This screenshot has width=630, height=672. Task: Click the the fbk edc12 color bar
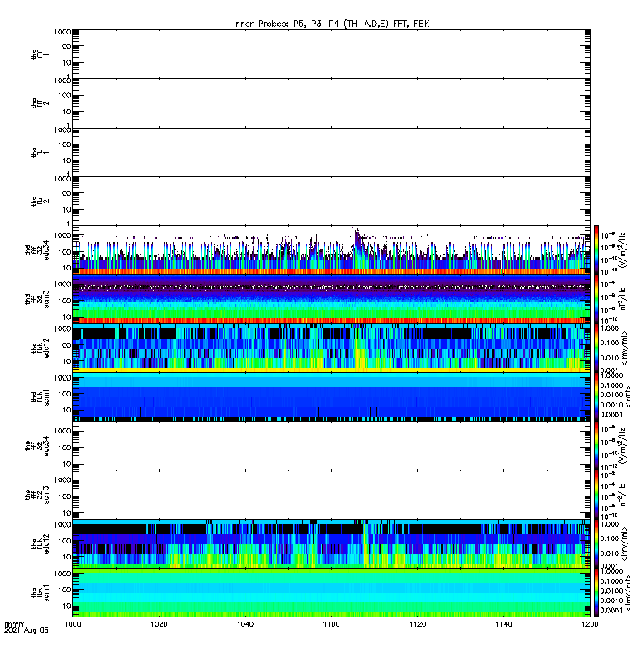click(596, 543)
